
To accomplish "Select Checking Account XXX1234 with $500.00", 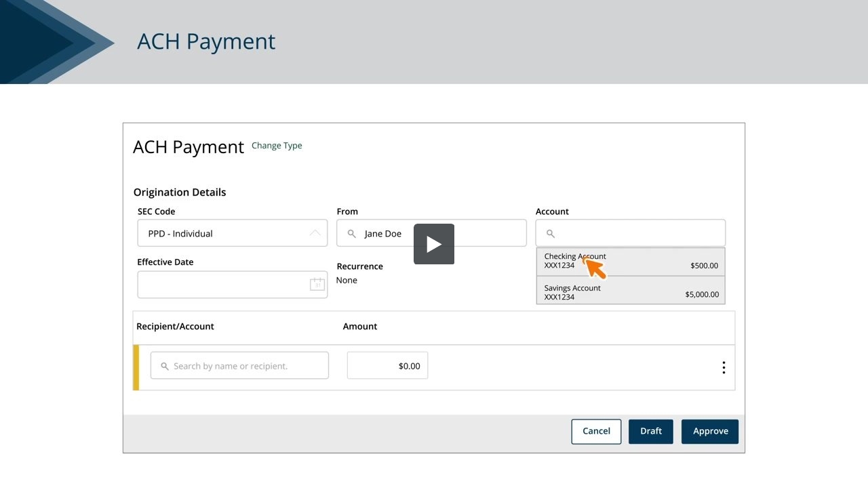I will coord(630,260).
